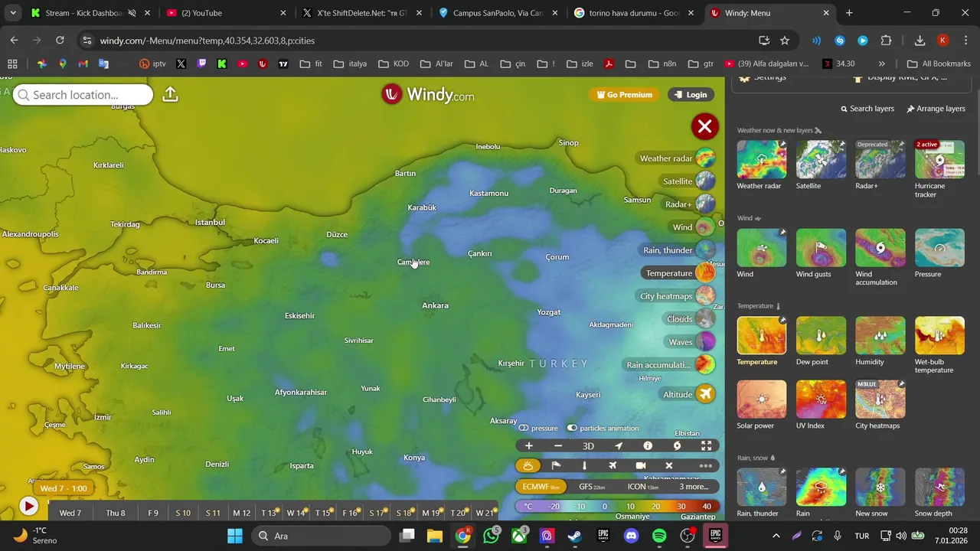Image resolution: width=980 pixels, height=551 pixels.
Task: Select the Clouds layer icon in map list
Action: (x=705, y=319)
